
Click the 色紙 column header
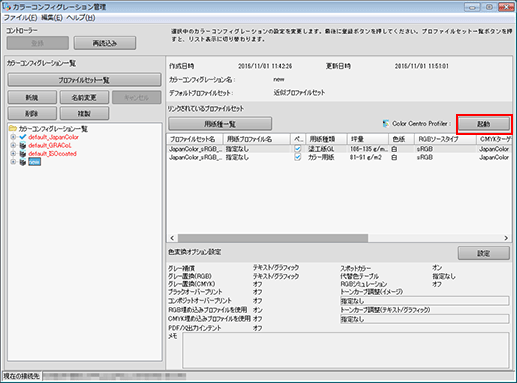tap(401, 139)
